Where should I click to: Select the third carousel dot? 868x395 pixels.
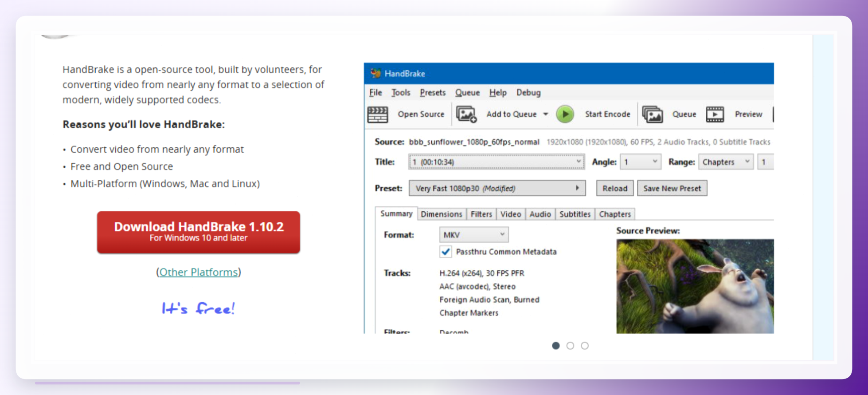pyautogui.click(x=585, y=346)
